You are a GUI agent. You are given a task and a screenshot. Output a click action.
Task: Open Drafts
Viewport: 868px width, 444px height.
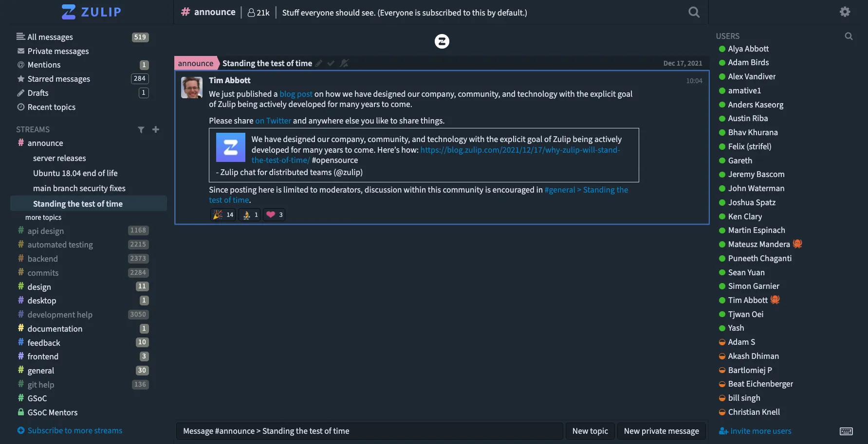tap(38, 93)
